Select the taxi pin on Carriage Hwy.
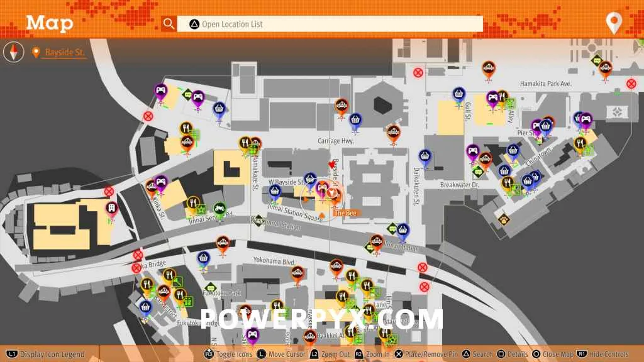Screen dimensions: 644x362 tap(394, 132)
